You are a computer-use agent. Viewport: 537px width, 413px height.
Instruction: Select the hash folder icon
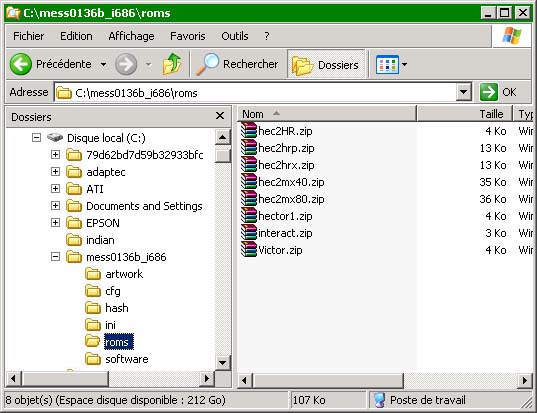click(x=93, y=308)
